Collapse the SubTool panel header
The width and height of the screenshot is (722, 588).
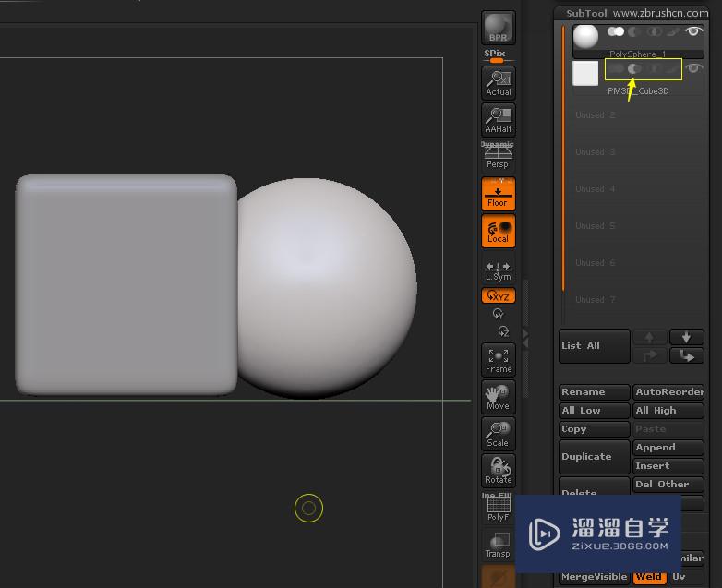click(x=586, y=13)
